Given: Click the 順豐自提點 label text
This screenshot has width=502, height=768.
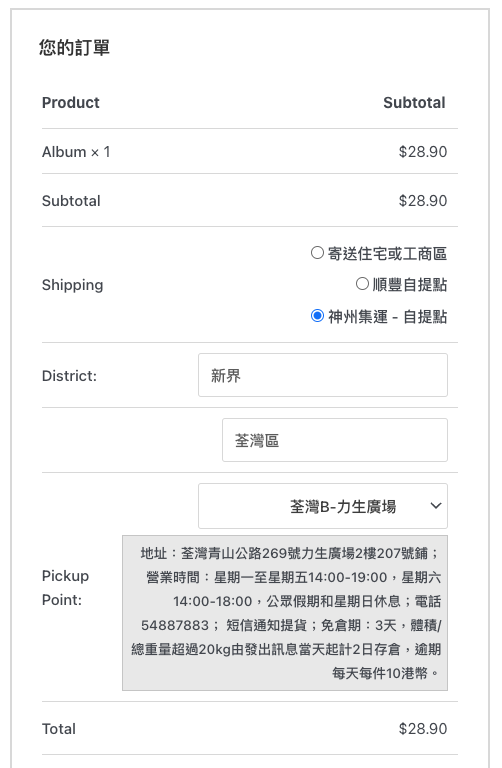Looking at the screenshot, I should click(x=410, y=285).
